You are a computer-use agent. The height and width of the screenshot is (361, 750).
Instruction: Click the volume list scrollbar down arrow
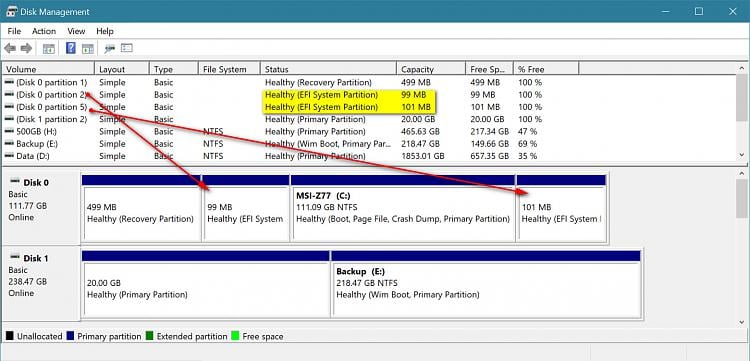pos(742,155)
